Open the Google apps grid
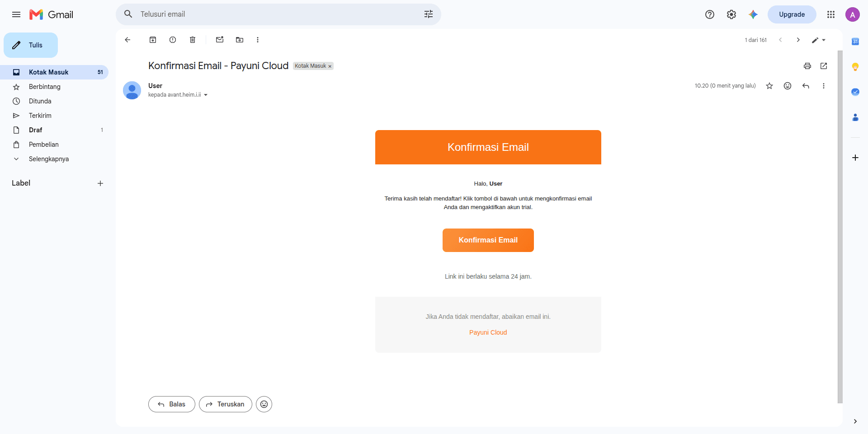The image size is (868, 434). tap(831, 14)
